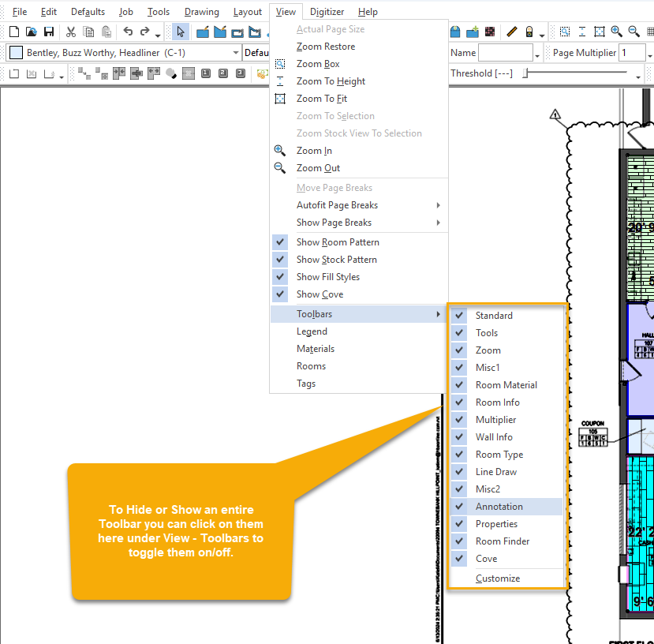The image size is (654, 644).
Task: Select the pointer arrow tool
Action: 180,32
